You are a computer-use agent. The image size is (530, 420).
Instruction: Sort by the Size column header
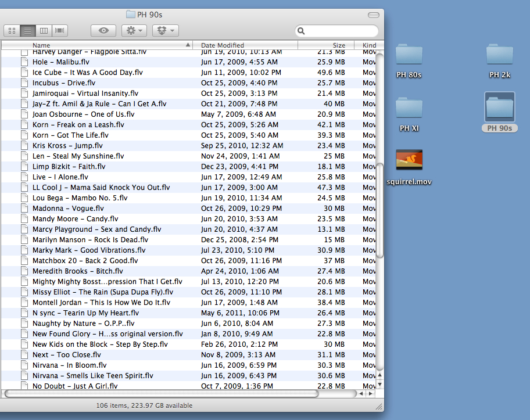[x=326, y=45]
